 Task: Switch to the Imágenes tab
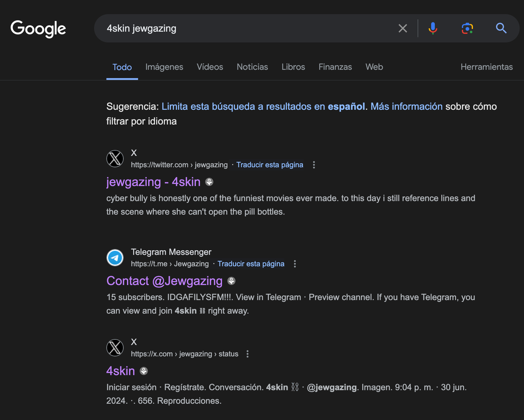[x=164, y=67]
